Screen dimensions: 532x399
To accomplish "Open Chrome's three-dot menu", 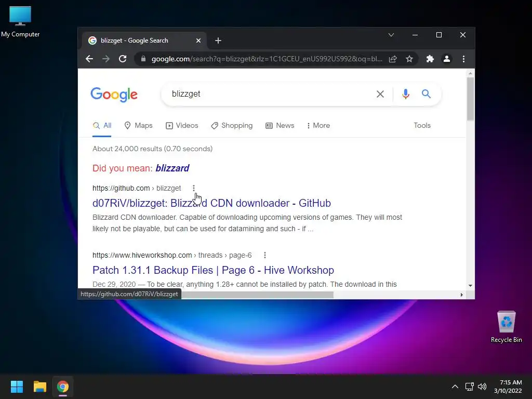I will (x=463, y=59).
